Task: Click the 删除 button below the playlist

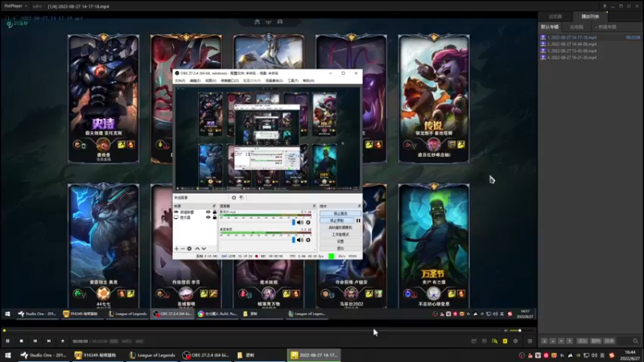Action: (596, 341)
